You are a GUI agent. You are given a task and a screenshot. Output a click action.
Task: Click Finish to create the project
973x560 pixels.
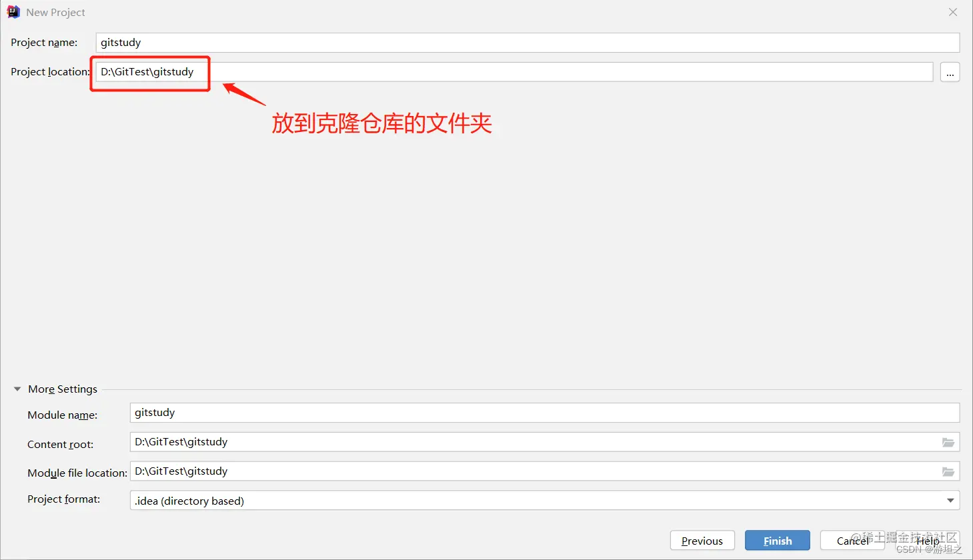tap(778, 541)
